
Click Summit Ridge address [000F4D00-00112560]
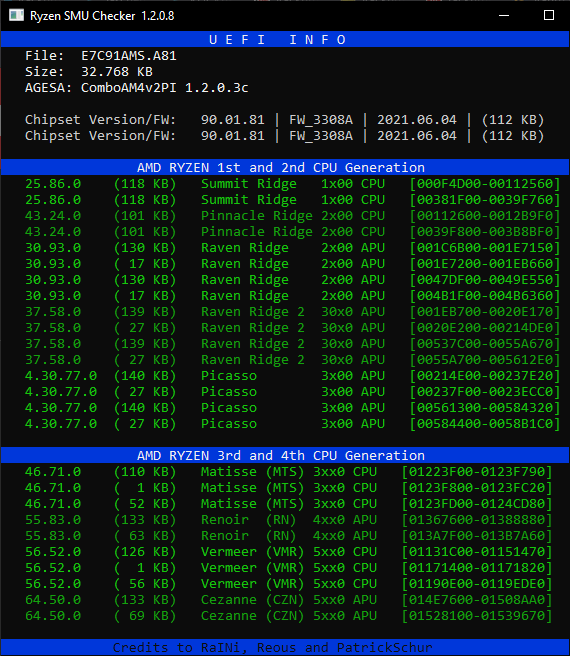pos(485,184)
